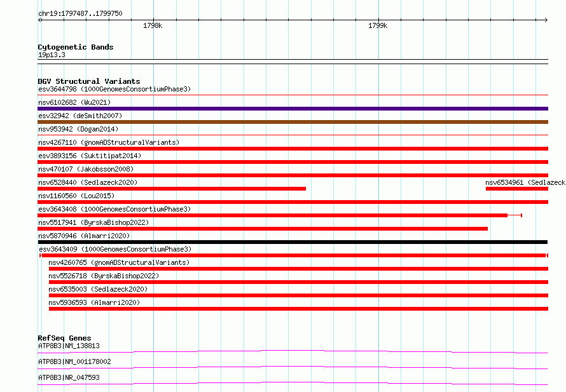Viewport: 566px width, 392px height.
Task: Click the nsv6534961 variant label
Action: [x=525, y=182]
